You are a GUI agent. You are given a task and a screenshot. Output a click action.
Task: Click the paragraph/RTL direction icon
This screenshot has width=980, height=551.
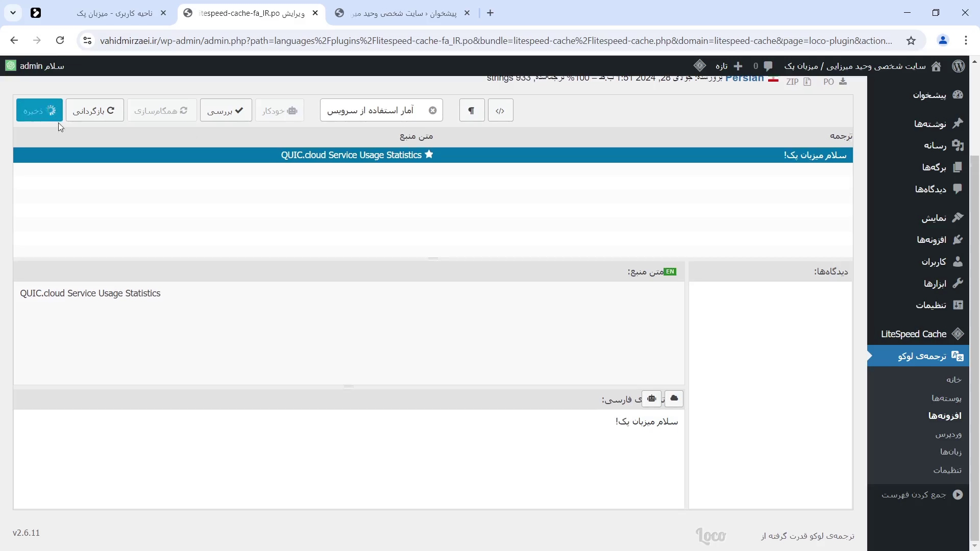coord(471,110)
